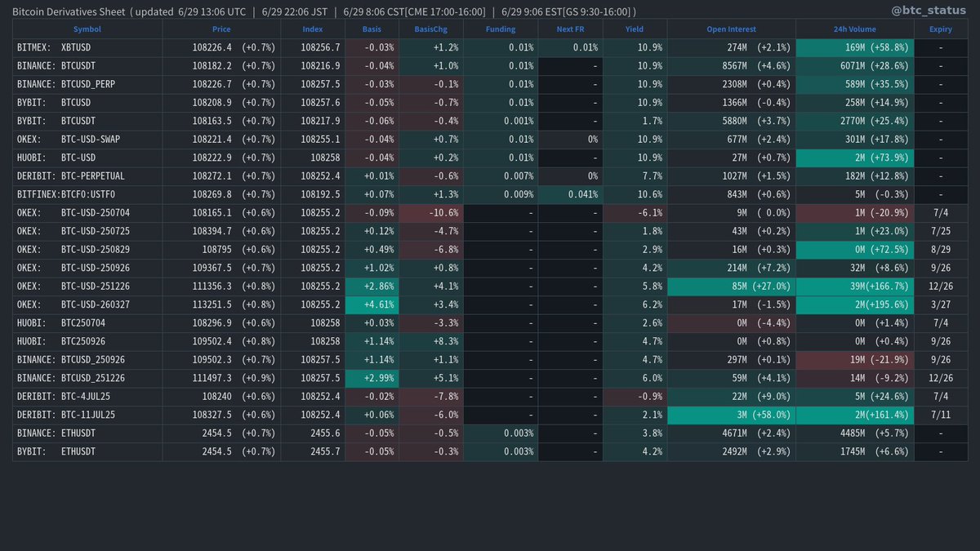Screen dimensions: 980x551
Task: Select the BYBIT: BTCUSD symbol
Action: click(54, 103)
